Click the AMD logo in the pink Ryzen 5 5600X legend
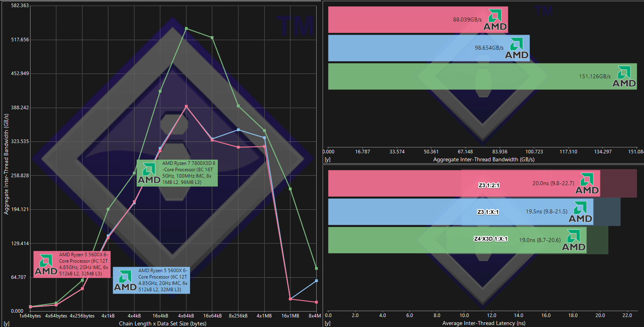Image resolution: width=644 pixels, height=327 pixels. 46,265
